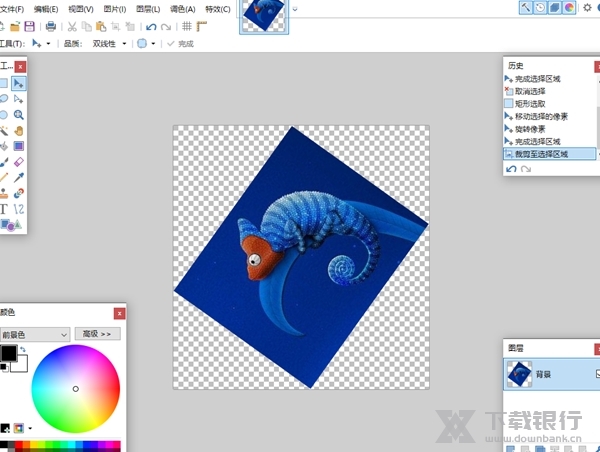Image resolution: width=600 pixels, height=452 pixels.
Task: Open the 特效(C) menu
Action: [x=218, y=9]
